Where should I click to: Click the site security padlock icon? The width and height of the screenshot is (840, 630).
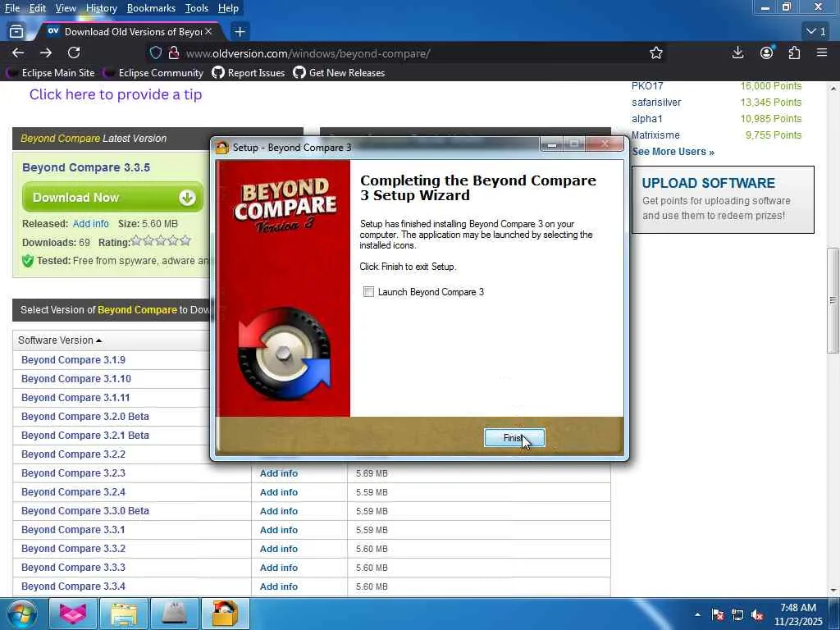(174, 53)
